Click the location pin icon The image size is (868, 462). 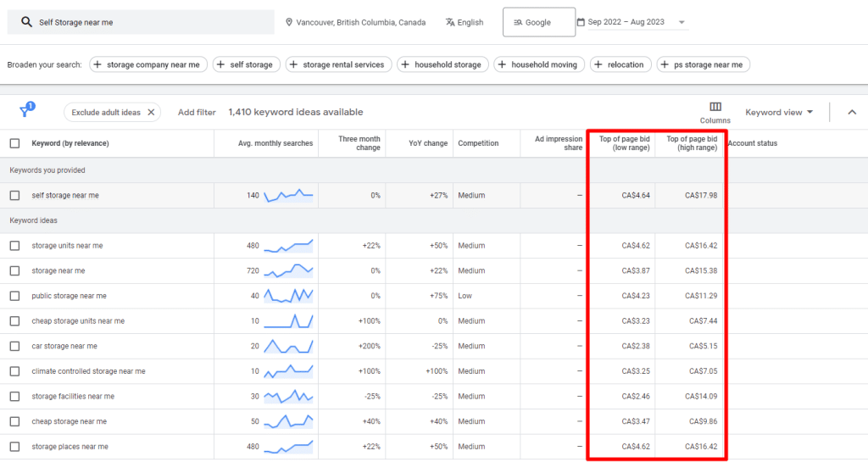pos(288,22)
